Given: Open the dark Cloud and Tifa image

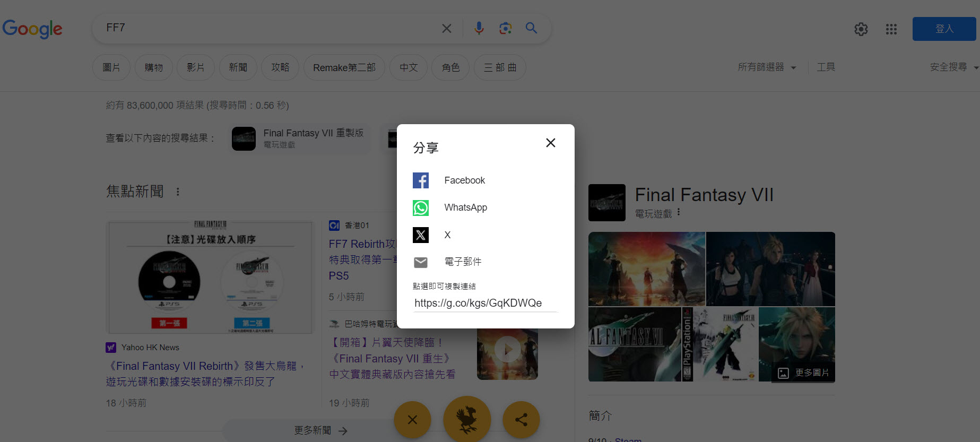Looking at the screenshot, I should click(x=770, y=268).
